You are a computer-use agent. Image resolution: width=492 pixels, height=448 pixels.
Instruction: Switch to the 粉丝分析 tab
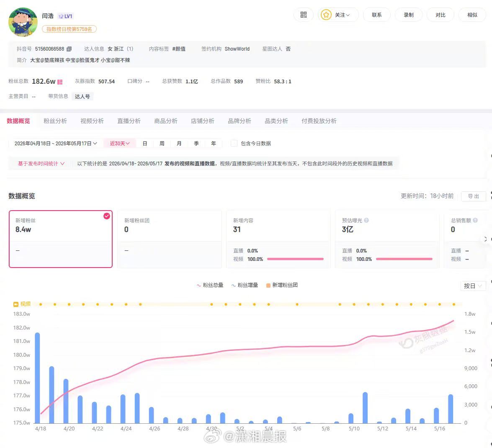[x=55, y=121]
